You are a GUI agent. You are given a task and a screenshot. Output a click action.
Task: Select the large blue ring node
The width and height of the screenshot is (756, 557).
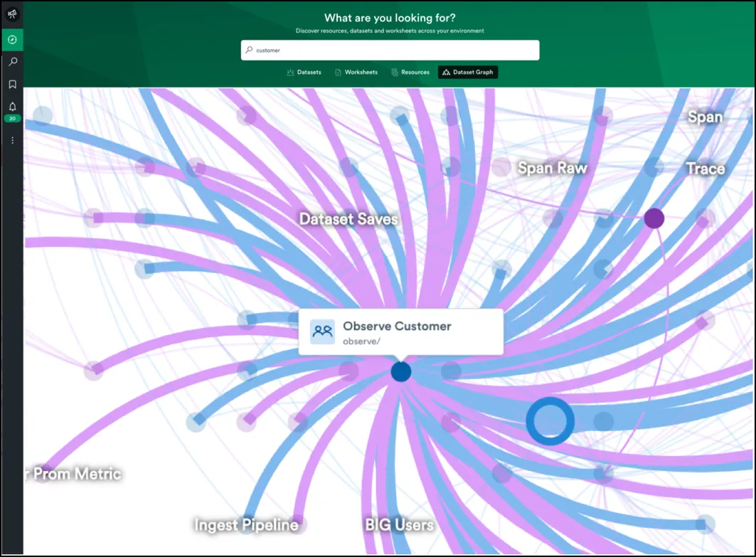(x=550, y=421)
